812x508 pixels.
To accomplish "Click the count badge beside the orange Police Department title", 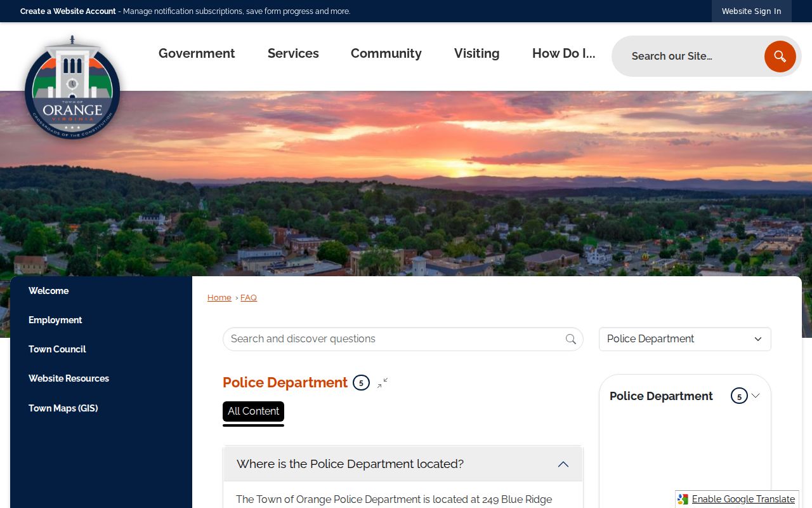I will [361, 383].
